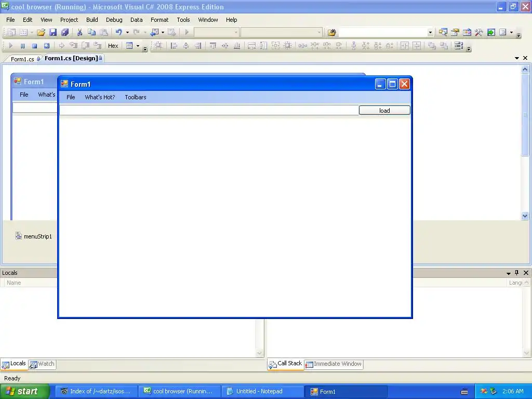The image size is (532, 399).
Task: Click the Step Into icon
Action: coord(73,46)
